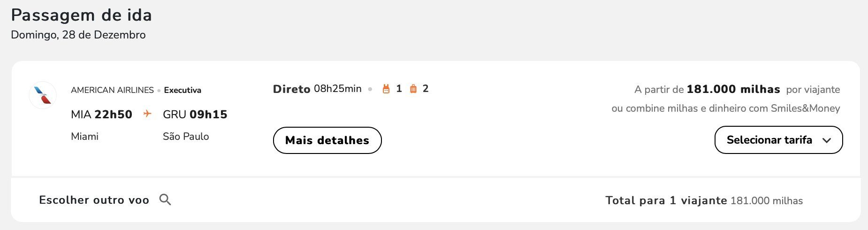Image resolution: width=868 pixels, height=230 pixels.
Task: Click the São Paulo destination city label
Action: pos(186,137)
